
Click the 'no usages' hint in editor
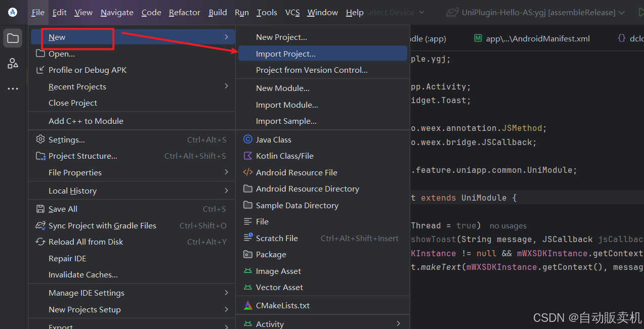point(508,226)
